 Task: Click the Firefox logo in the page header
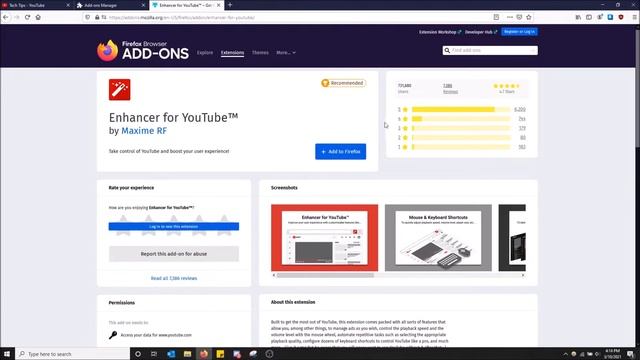[107, 51]
